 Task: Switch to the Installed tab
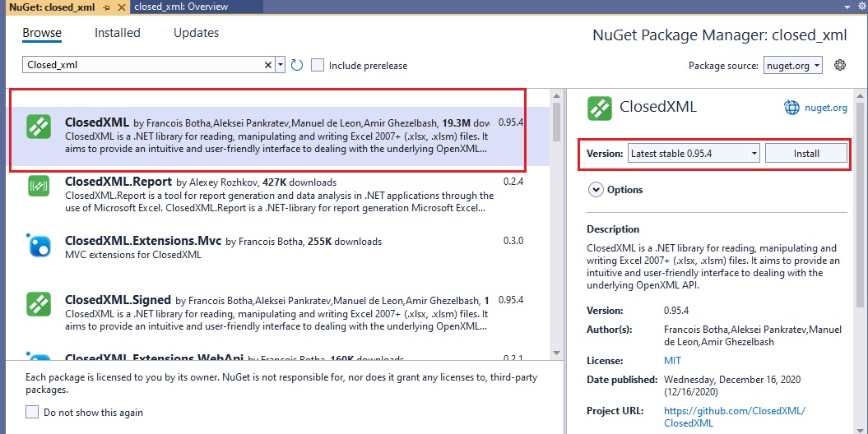(x=118, y=33)
